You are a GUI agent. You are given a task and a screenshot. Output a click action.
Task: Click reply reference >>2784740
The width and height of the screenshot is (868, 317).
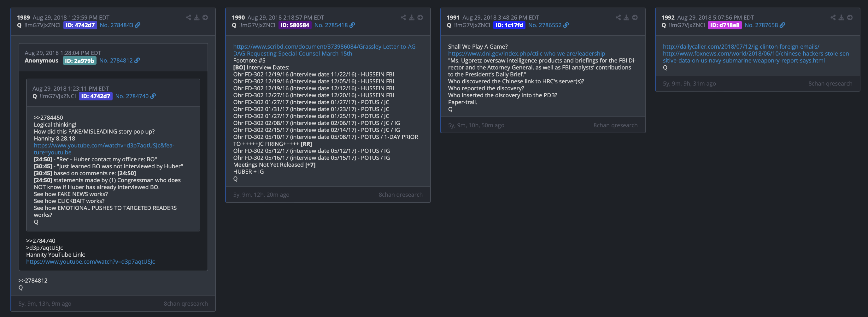click(x=40, y=241)
